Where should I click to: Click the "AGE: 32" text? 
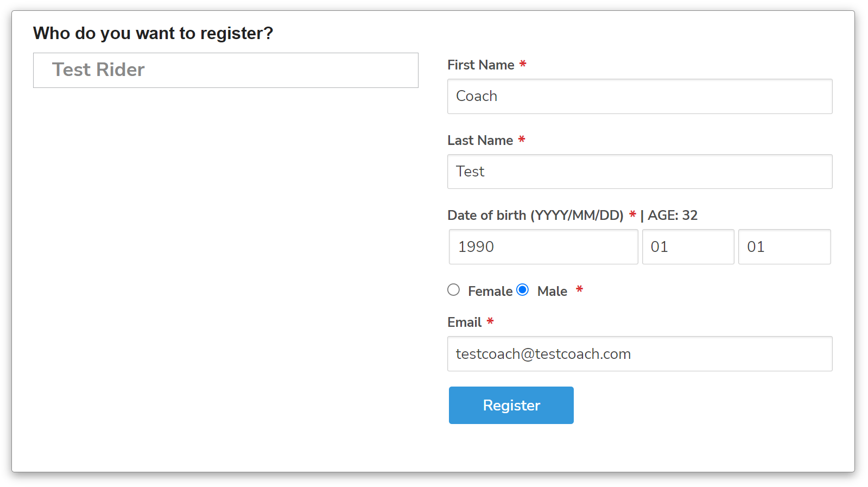pos(672,216)
